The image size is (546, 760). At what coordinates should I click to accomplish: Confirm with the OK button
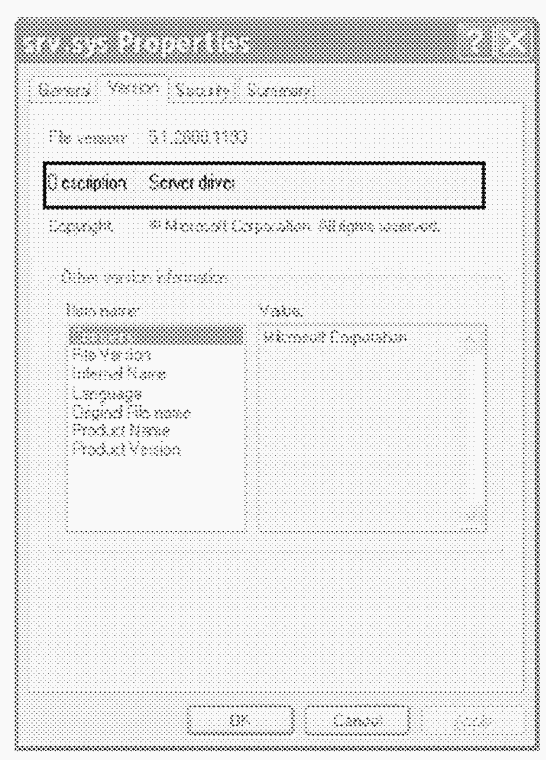click(x=241, y=720)
